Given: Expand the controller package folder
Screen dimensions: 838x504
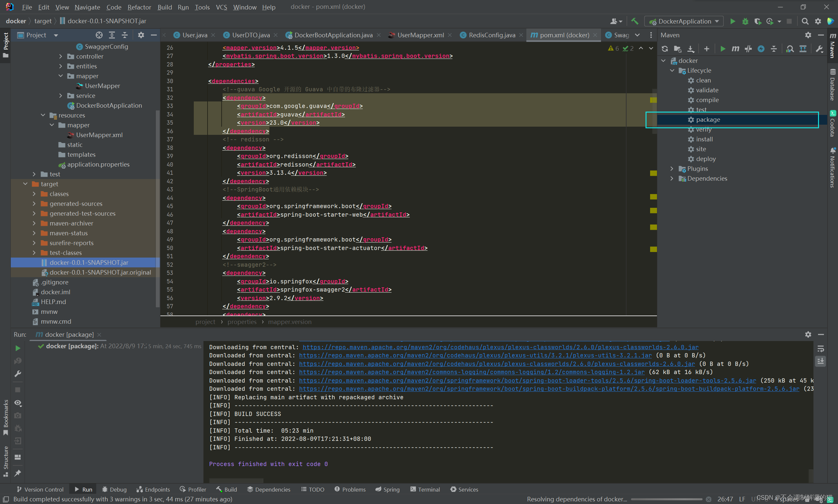Looking at the screenshot, I should 61,56.
